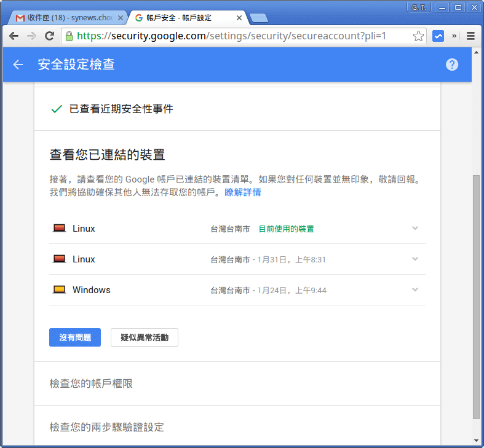Click the yellow Windows laptop icon
484x448 pixels.
click(59, 289)
